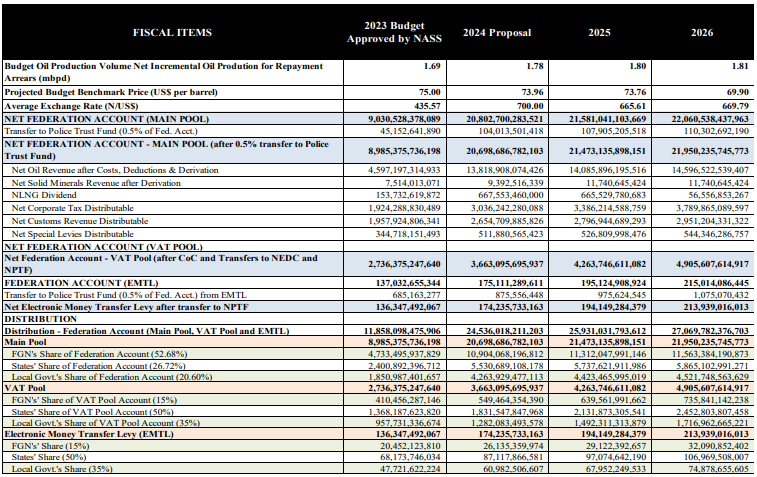The height and width of the screenshot is (477, 757).
Task: Select the NLNG Dividend row label
Action: (46, 196)
